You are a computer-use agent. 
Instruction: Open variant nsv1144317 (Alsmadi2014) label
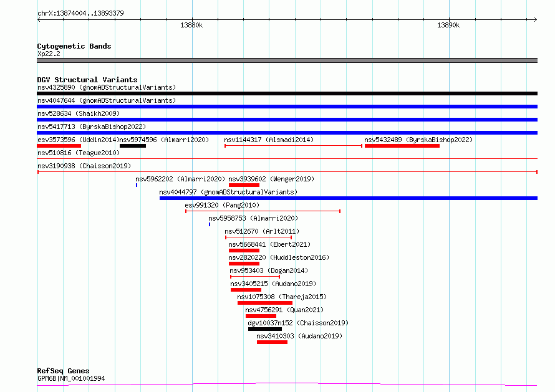[x=269, y=140]
